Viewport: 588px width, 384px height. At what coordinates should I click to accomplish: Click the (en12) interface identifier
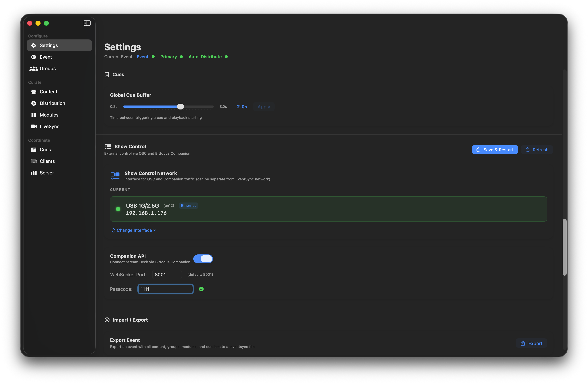point(169,206)
